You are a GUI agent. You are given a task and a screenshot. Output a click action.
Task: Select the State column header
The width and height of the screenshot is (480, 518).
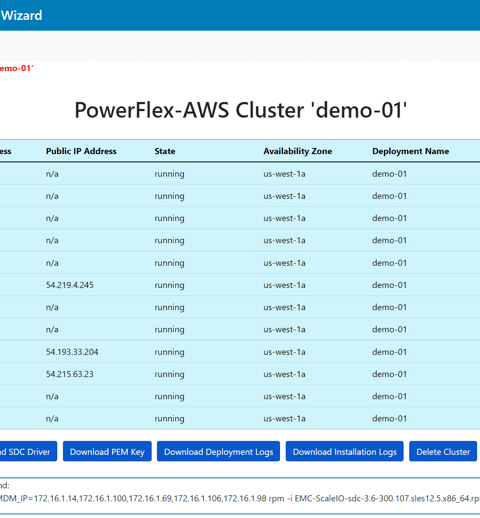click(165, 151)
